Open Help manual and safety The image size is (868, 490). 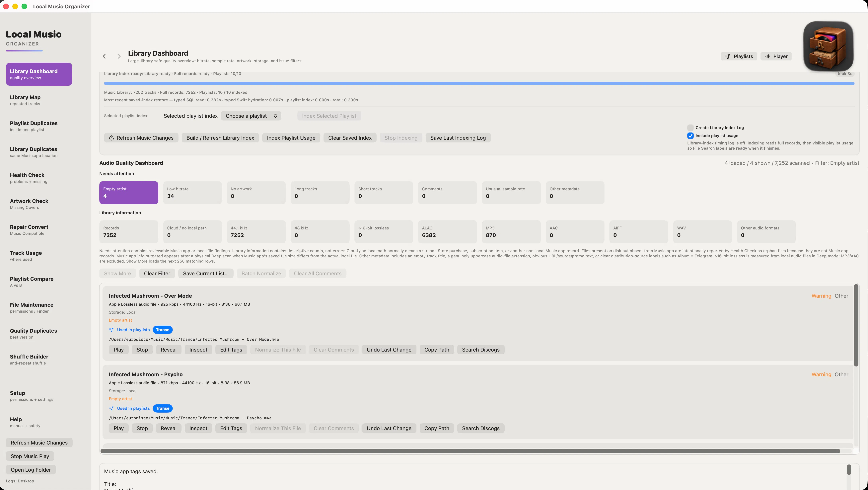(39, 422)
